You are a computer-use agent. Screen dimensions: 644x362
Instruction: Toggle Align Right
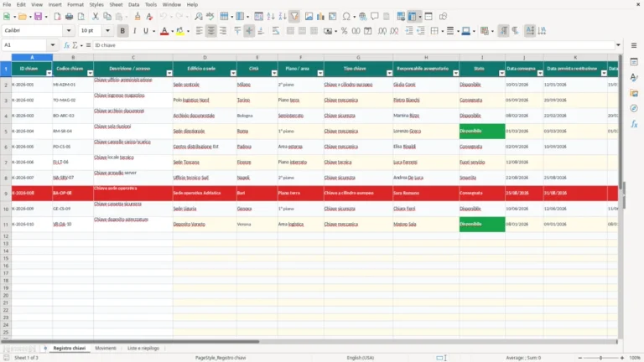[223, 31]
